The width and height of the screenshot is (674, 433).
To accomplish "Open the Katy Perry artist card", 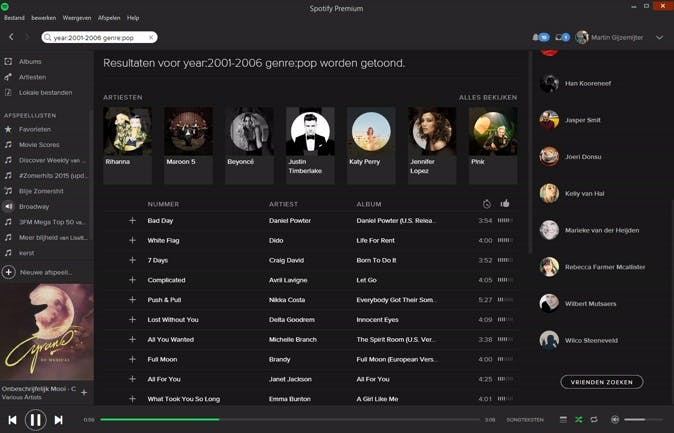I will click(x=371, y=145).
